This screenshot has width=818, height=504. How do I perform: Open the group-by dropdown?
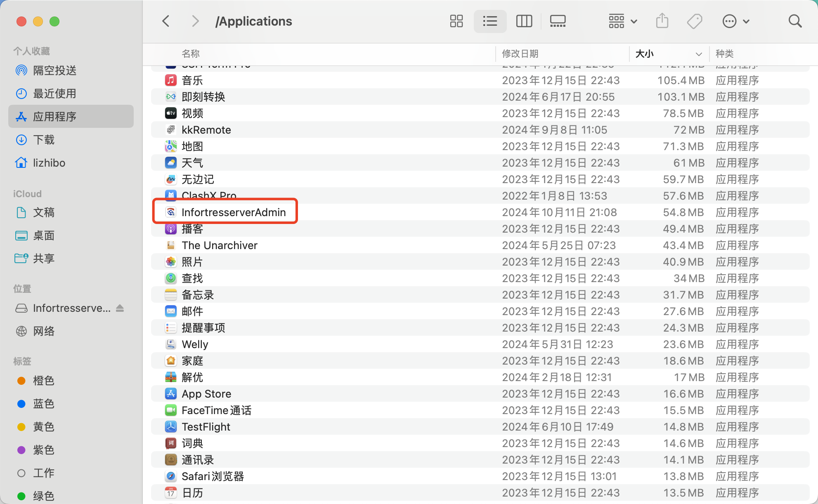[x=622, y=21]
